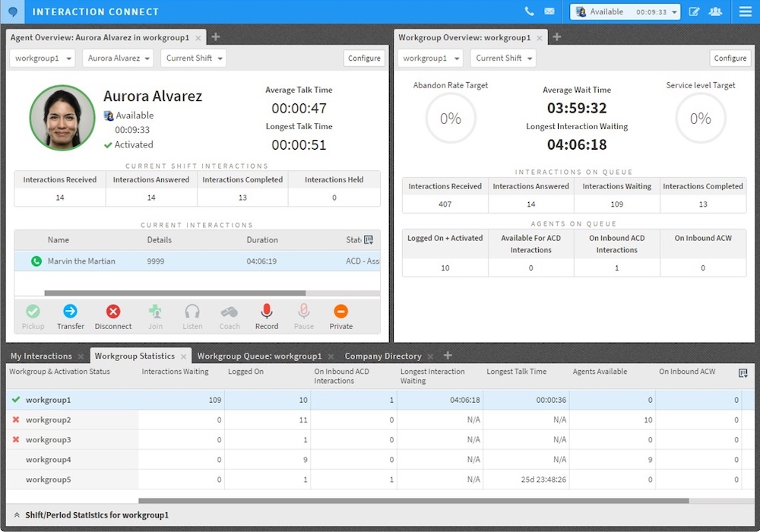Click the Details column header
Viewport: 760px width, 532px height.
160,240
